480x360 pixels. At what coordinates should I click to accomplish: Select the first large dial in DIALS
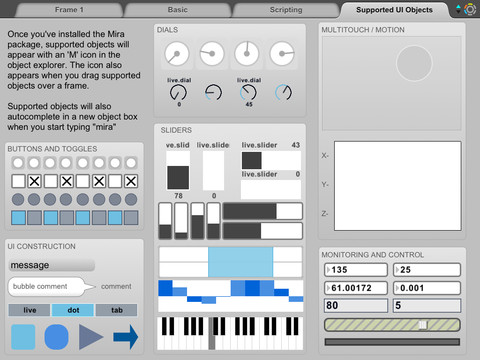click(177, 54)
